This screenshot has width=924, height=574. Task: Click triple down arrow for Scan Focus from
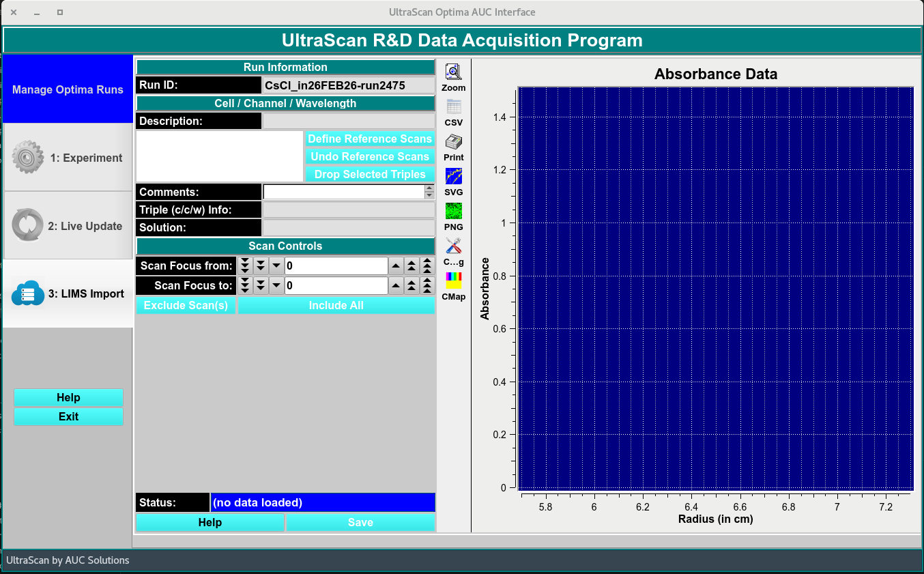click(246, 266)
